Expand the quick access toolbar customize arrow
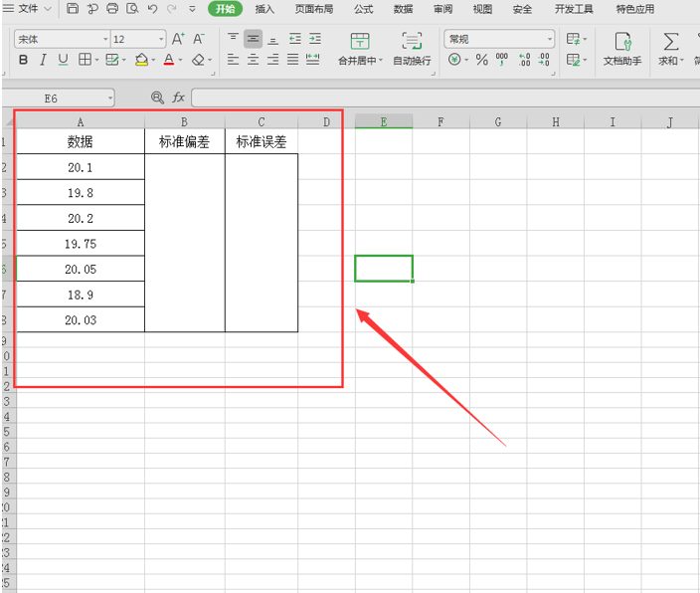700x593 pixels. [x=192, y=9]
